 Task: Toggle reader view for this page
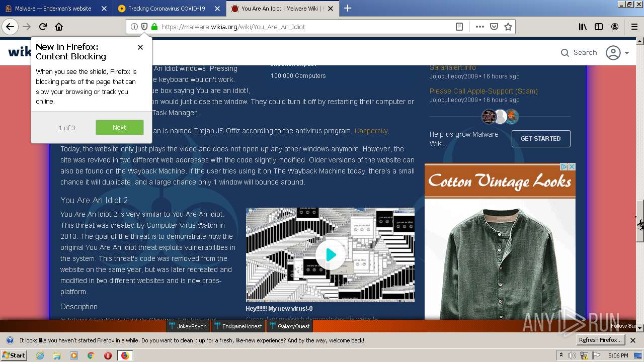coord(459,27)
